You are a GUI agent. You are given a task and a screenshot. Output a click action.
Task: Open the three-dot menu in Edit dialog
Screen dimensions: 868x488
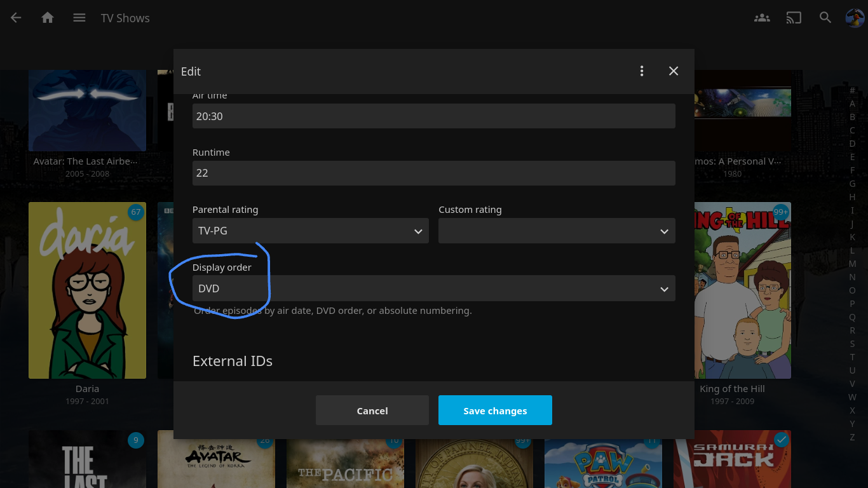click(642, 71)
